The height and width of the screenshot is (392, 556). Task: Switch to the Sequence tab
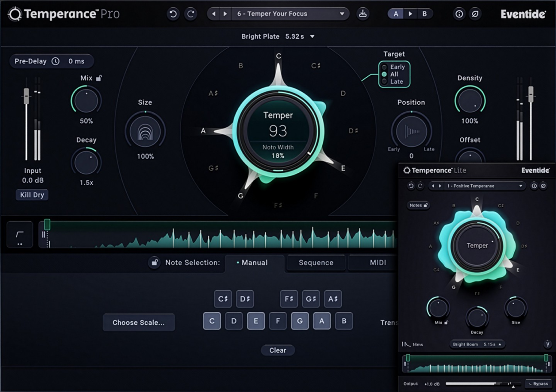[316, 262]
